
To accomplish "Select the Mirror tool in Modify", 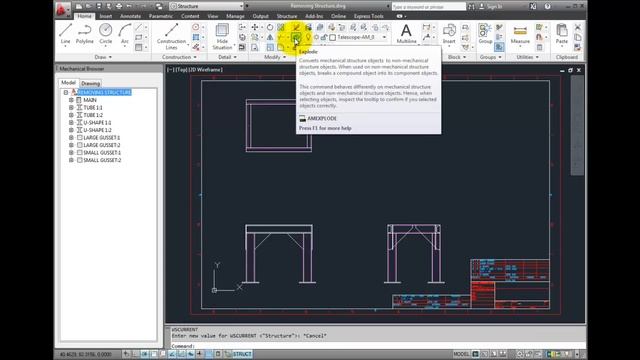I will click(270, 38).
